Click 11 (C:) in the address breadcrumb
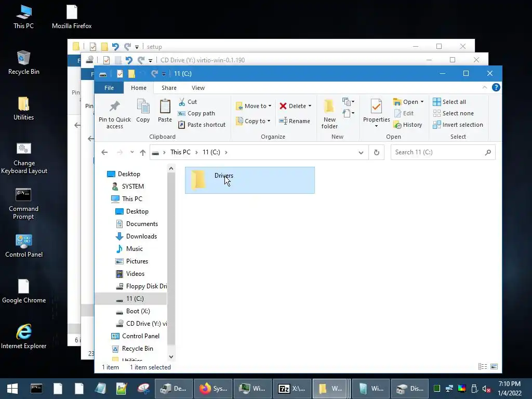 [211, 152]
